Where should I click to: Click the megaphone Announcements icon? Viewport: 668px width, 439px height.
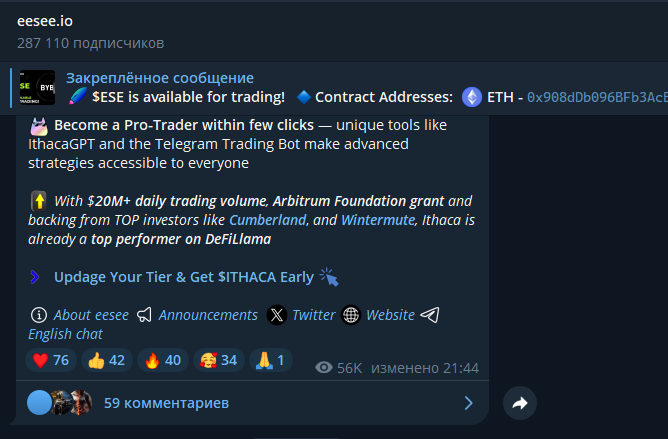[144, 315]
